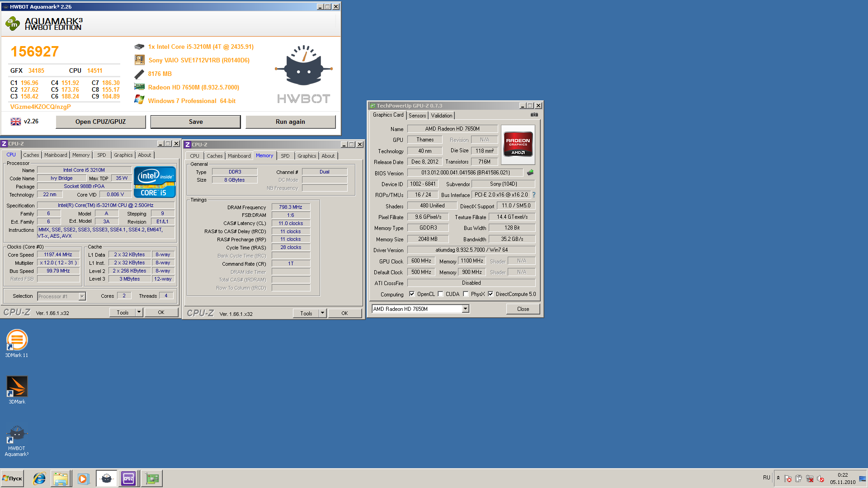Click Open CPUZ/GPUZ button
Image resolution: width=868 pixels, height=488 pixels.
(101, 122)
